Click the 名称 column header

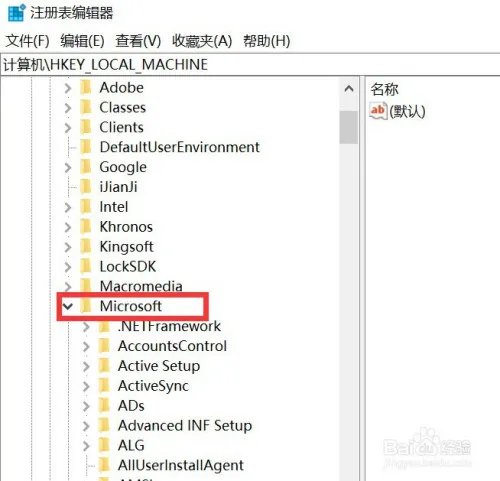pyautogui.click(x=384, y=89)
